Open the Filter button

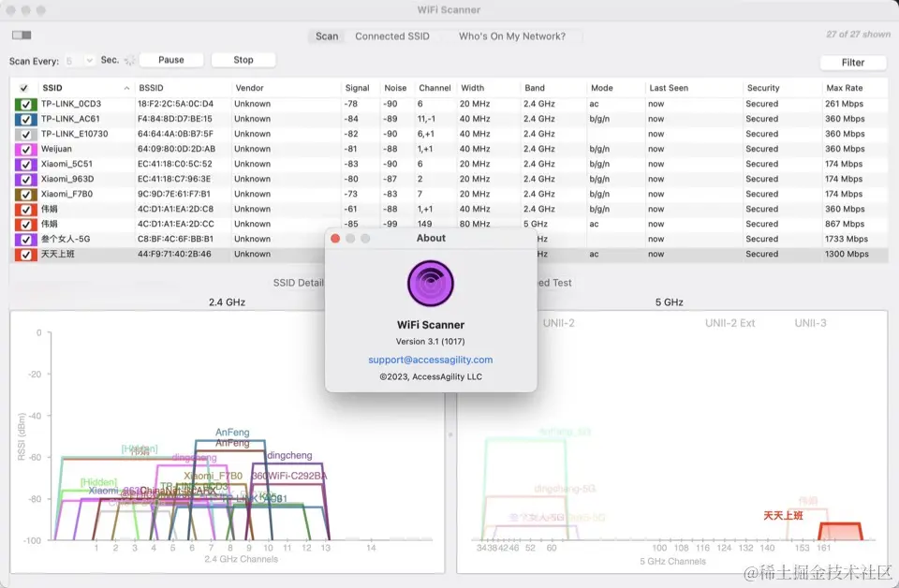(x=852, y=63)
